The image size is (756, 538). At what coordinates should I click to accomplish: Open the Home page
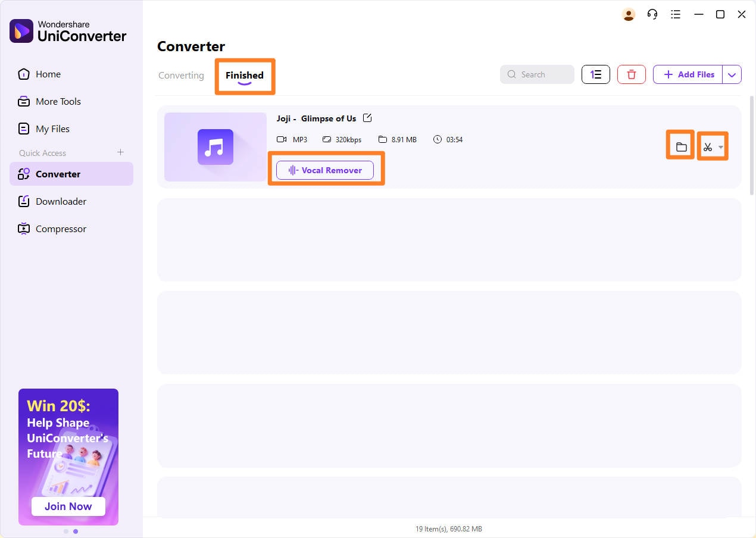coord(71,74)
